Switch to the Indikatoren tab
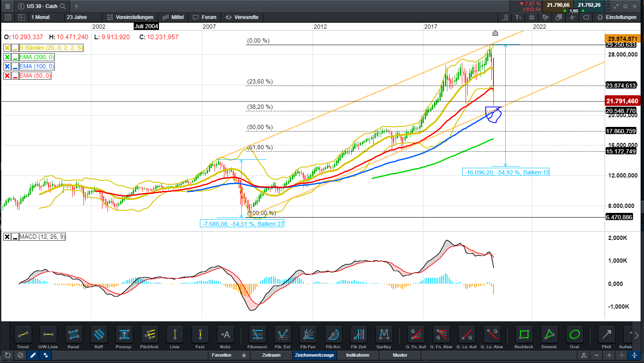This screenshot has height=363, width=644. [x=358, y=355]
